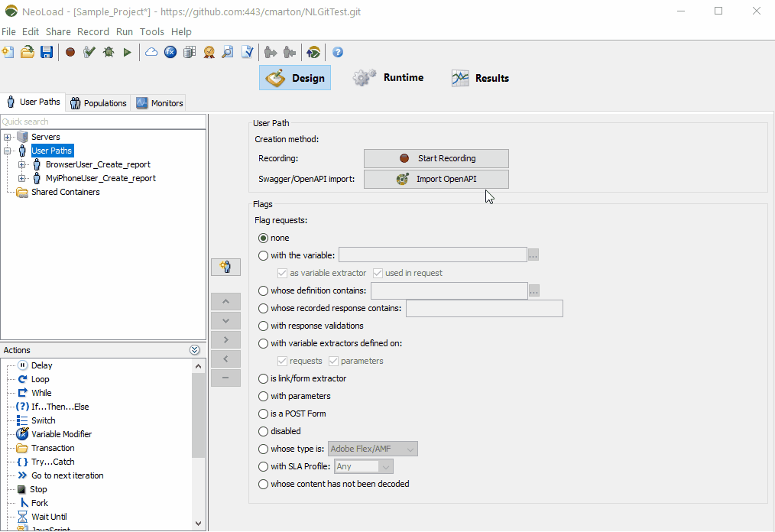Image resolution: width=775 pixels, height=532 pixels.
Task: Open the File menu
Action: coord(8,31)
